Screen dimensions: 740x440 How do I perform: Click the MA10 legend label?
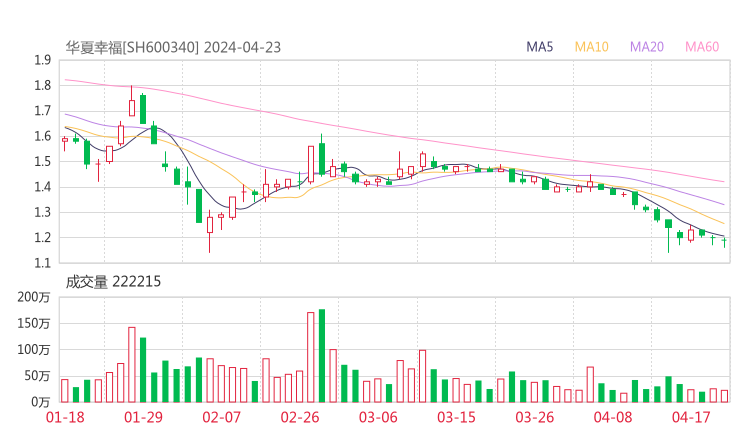591,47
